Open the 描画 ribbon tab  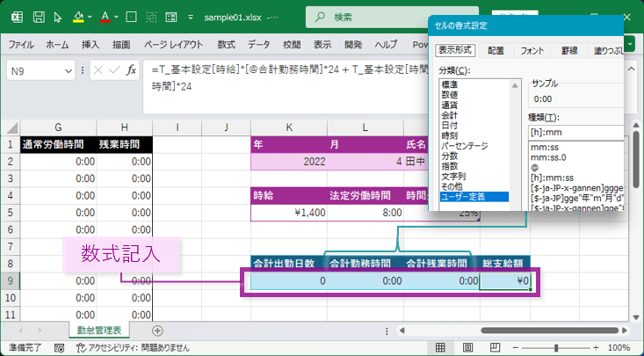click(121, 45)
